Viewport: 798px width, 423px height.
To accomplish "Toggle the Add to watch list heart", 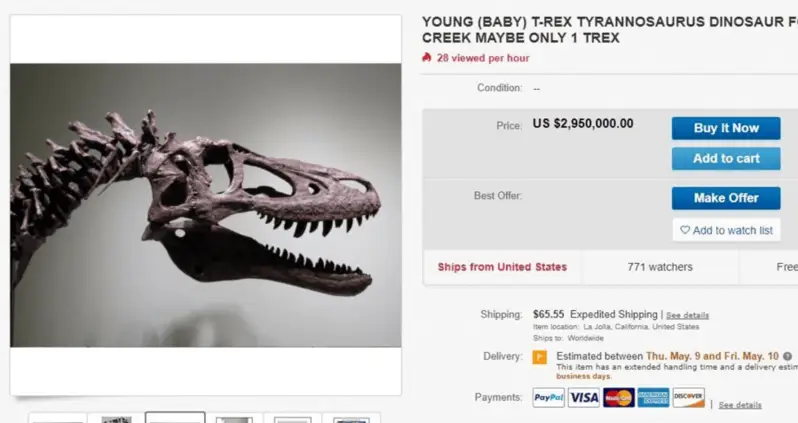I will (685, 230).
